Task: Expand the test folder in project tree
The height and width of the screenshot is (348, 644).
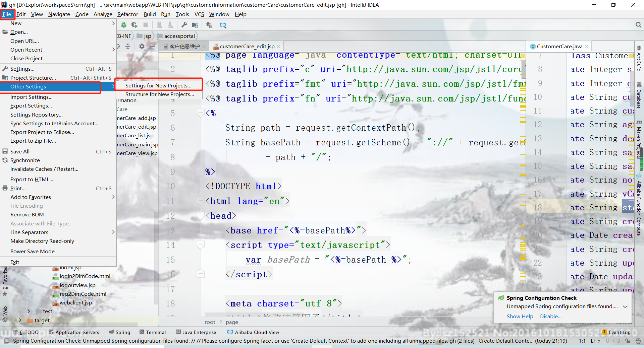Action: pyautogui.click(x=29, y=311)
